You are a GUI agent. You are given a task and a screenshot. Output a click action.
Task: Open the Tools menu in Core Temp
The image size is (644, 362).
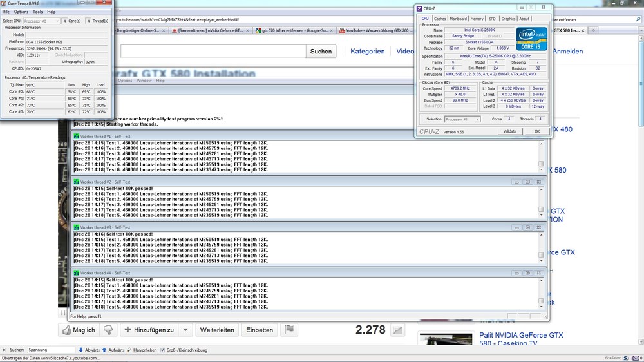37,12
